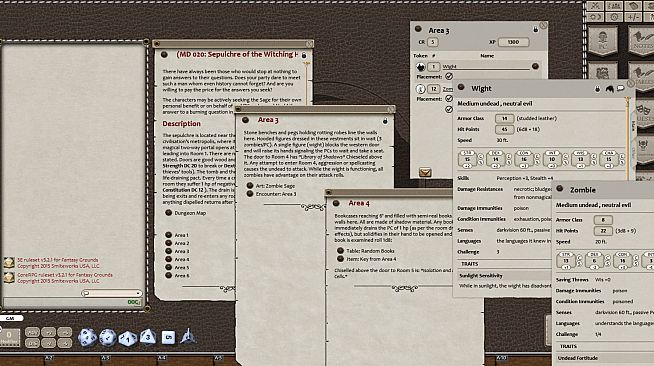Click the Zombie Hit Points value 22
The image size is (654, 366).
tap(603, 231)
